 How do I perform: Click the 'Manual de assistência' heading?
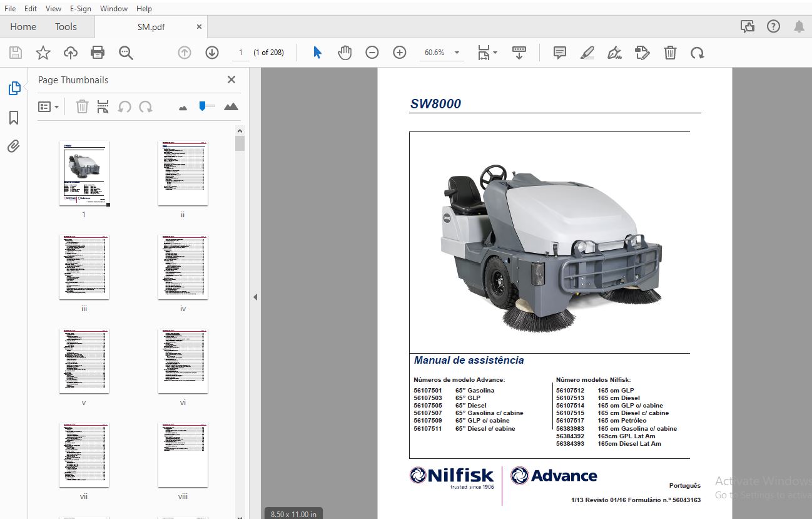click(469, 360)
